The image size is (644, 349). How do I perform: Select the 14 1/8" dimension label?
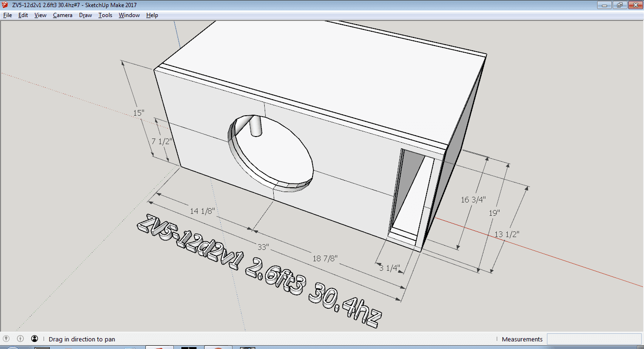(204, 211)
